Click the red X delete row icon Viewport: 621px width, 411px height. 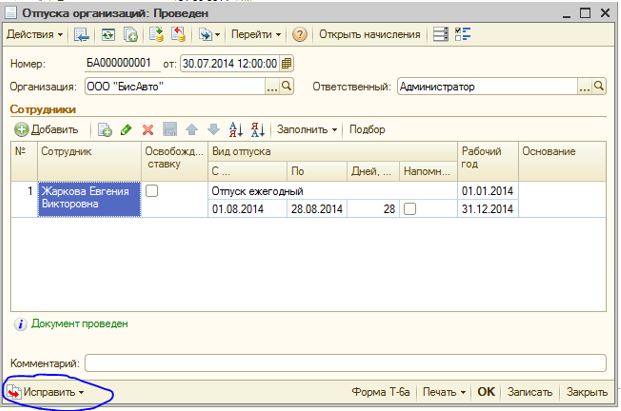pos(148,130)
